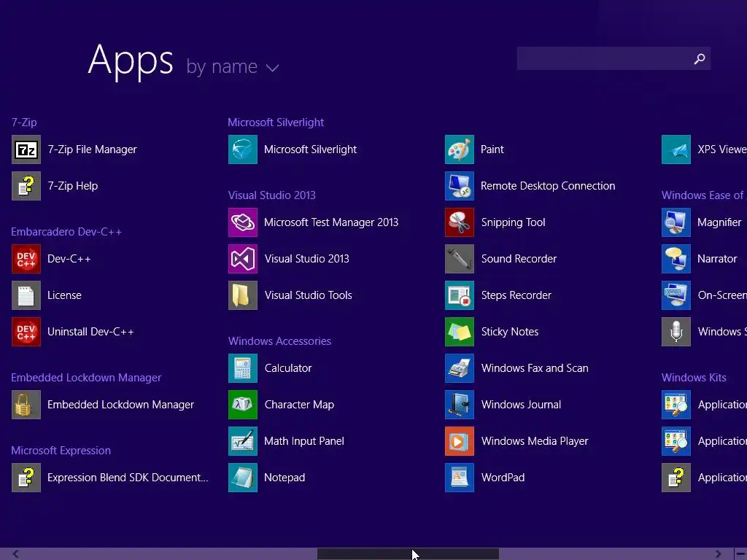The height and width of the screenshot is (560, 747).
Task: Select the Visual Studio 2013 group header
Action: [271, 195]
